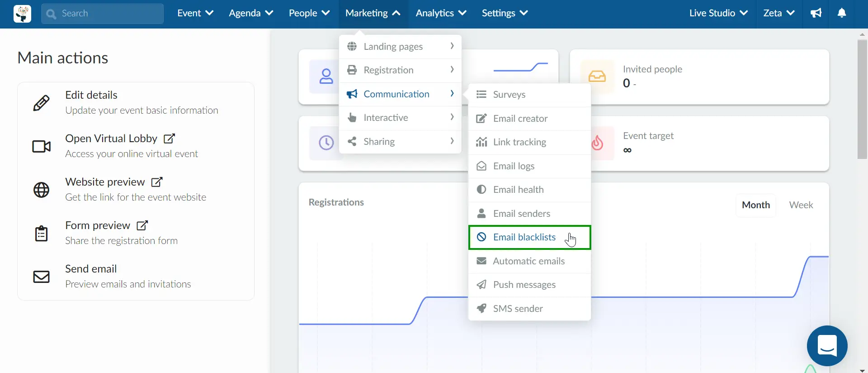Screen dimensions: 868x373
Task: Click the Open Virtual Lobby link
Action: 111,139
